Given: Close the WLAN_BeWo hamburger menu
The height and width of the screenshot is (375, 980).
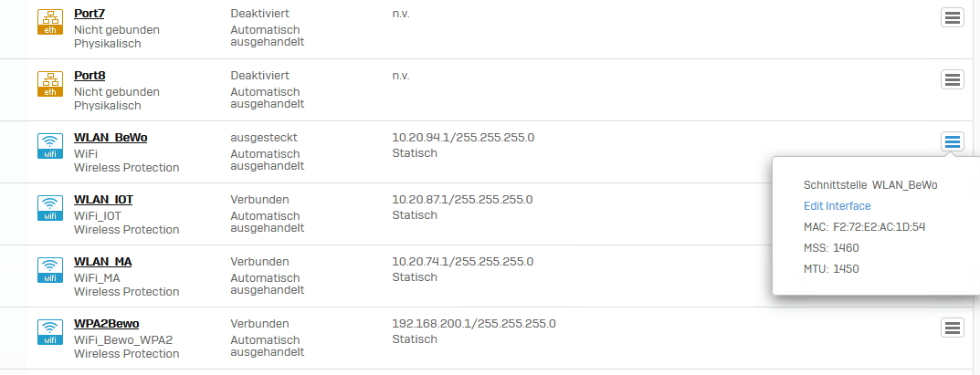Looking at the screenshot, I should coord(953,141).
